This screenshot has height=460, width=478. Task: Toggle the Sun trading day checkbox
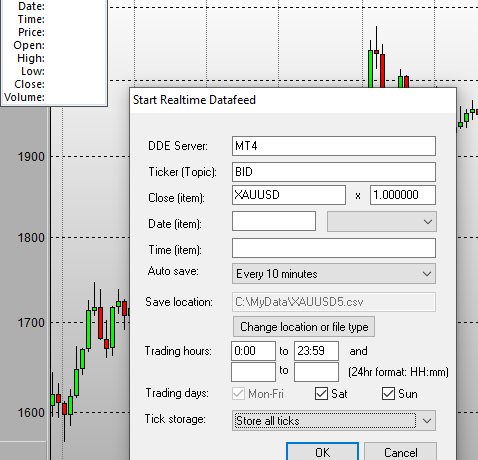click(x=388, y=394)
